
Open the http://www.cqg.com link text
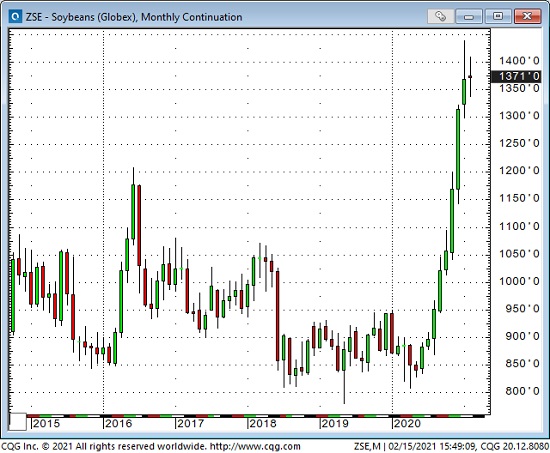255,447
